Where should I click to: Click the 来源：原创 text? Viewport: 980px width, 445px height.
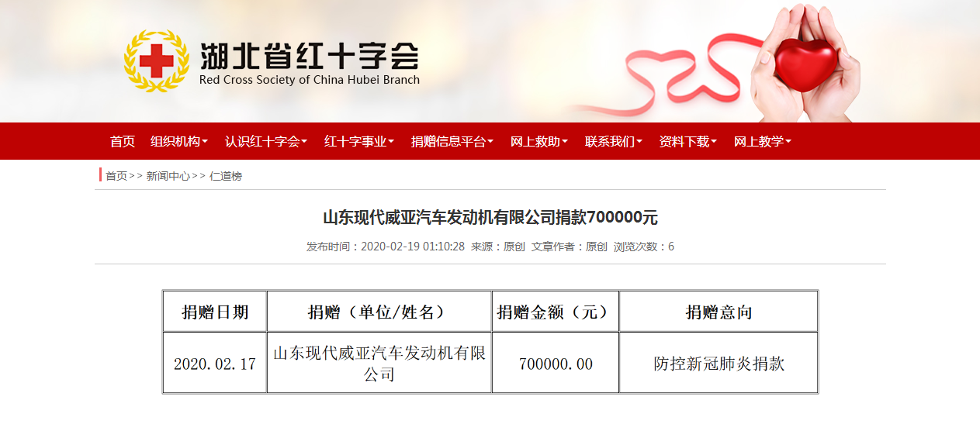(x=498, y=247)
